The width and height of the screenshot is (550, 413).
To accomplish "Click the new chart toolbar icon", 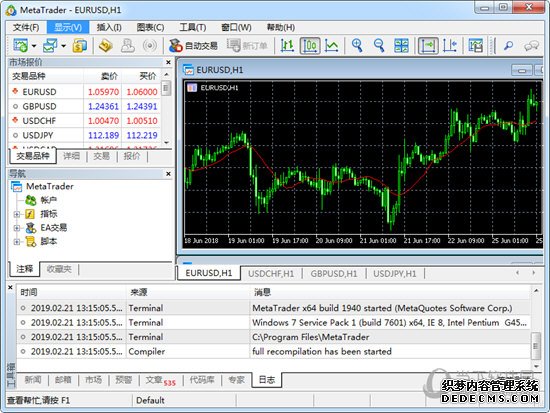I will point(20,46).
